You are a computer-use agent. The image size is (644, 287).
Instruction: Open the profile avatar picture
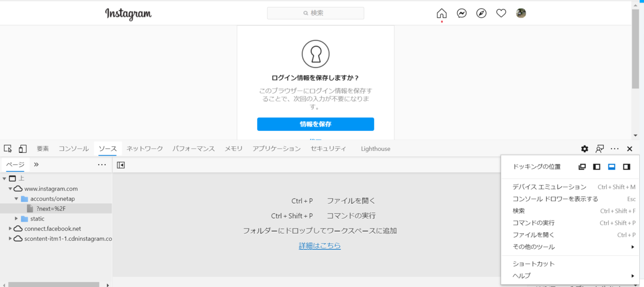tap(521, 13)
